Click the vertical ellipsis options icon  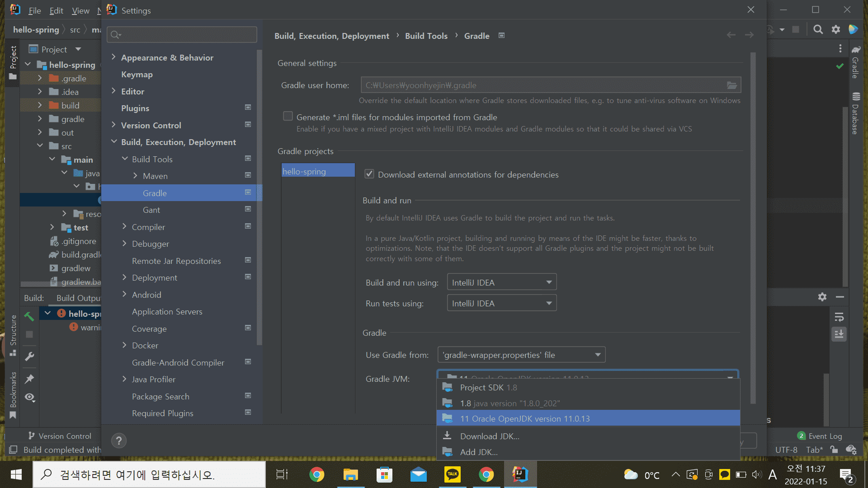[840, 48]
